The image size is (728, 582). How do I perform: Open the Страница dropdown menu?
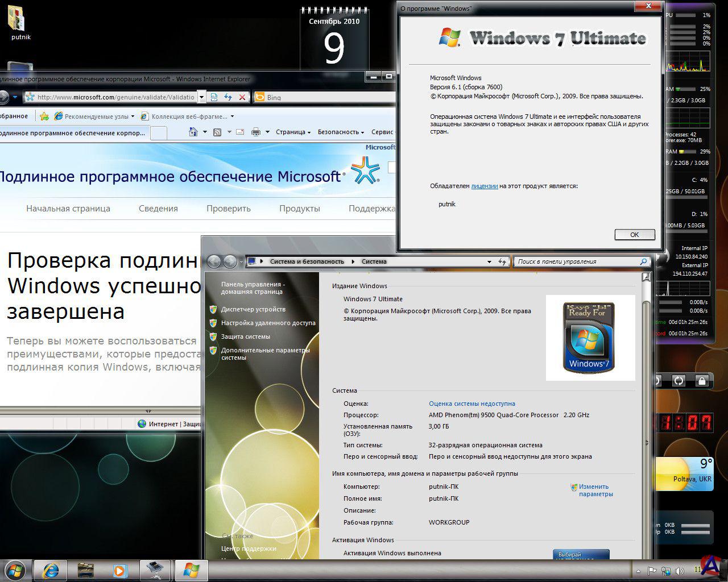293,132
